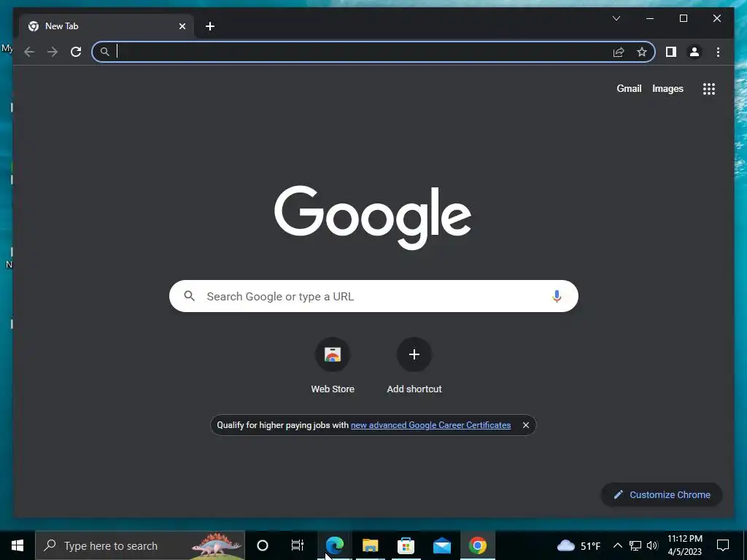Screen dimensions: 747x560
Task: Open the profile avatar menu
Action: [x=694, y=52]
